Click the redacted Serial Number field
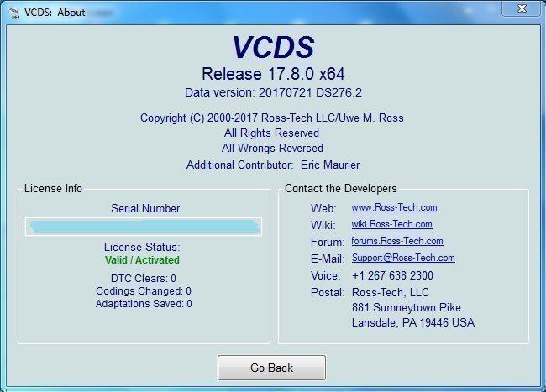Image resolution: width=546 pixels, height=392 pixels. click(144, 227)
